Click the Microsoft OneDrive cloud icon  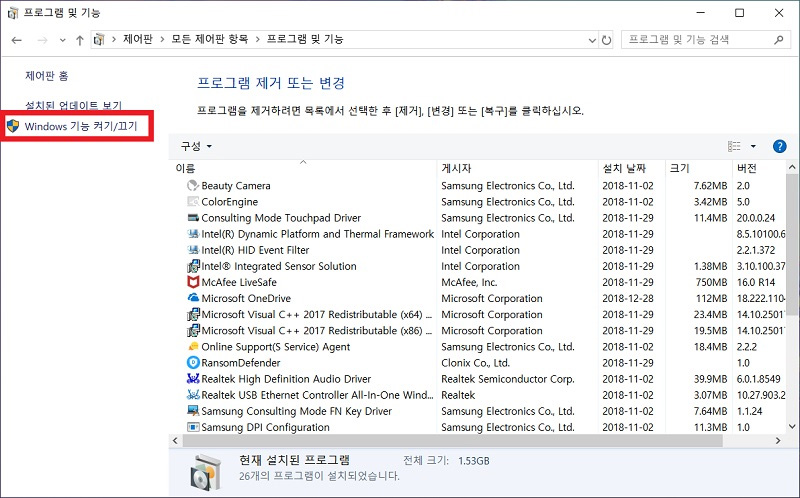[x=193, y=298]
